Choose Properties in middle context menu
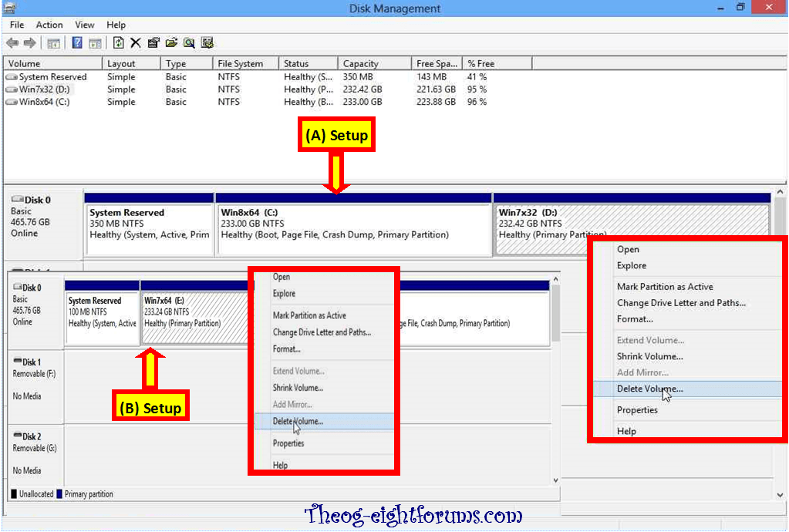Viewport: 789px width, 532px height. point(324,443)
